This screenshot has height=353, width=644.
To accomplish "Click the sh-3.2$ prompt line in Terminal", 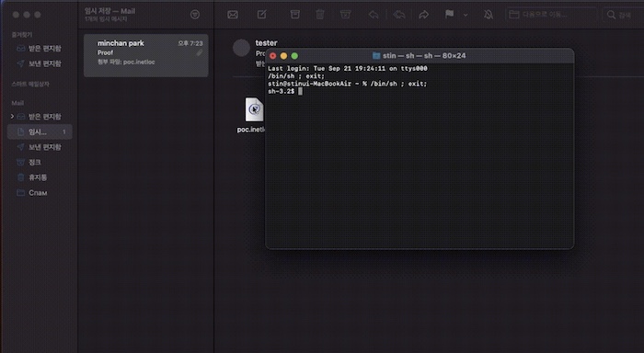I will tap(285, 91).
